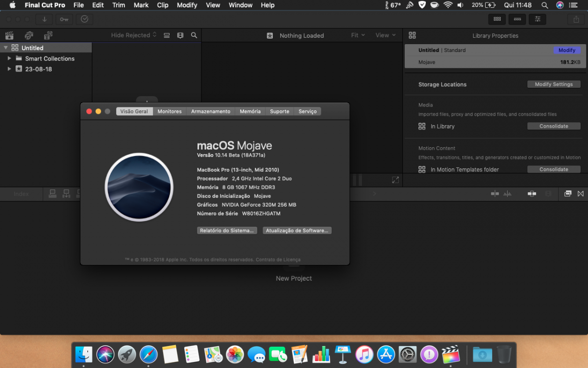Consolidate media In Library
This screenshot has height=368, width=588.
point(554,126)
